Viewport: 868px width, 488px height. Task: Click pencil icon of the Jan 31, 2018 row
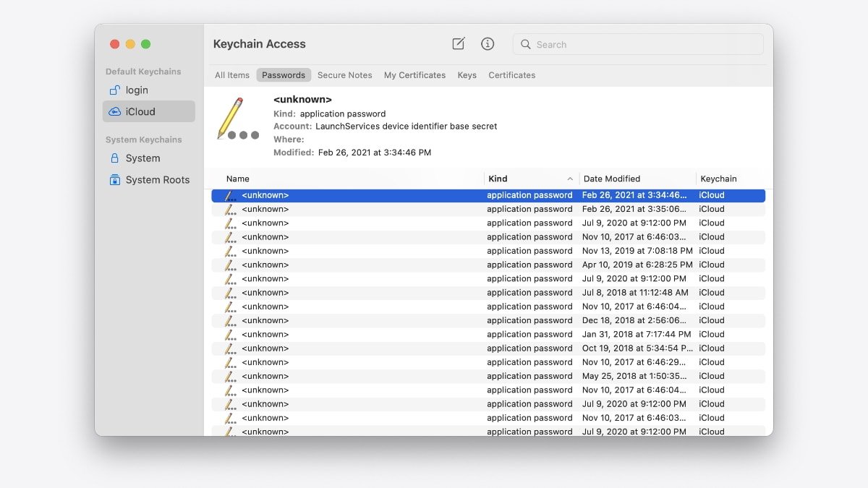point(230,334)
